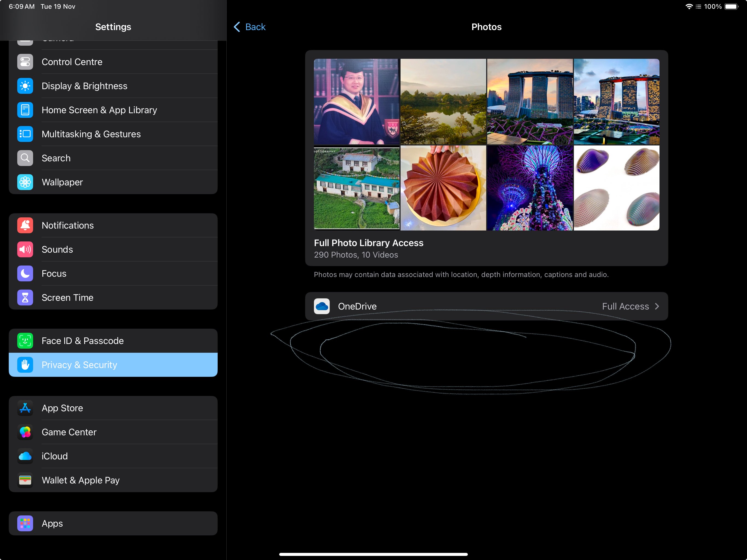This screenshot has height=560, width=747.
Task: Go to Screen Time settings
Action: (x=113, y=297)
